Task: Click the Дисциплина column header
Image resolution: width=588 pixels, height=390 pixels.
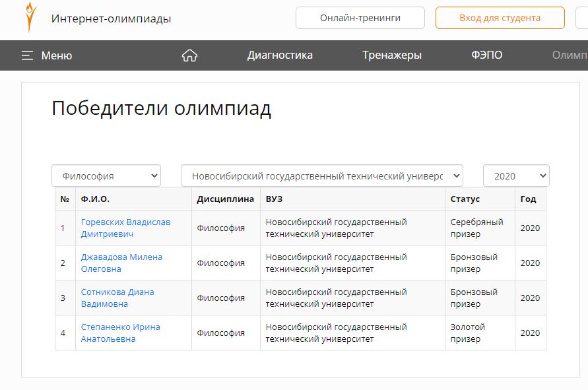Action: point(226,199)
